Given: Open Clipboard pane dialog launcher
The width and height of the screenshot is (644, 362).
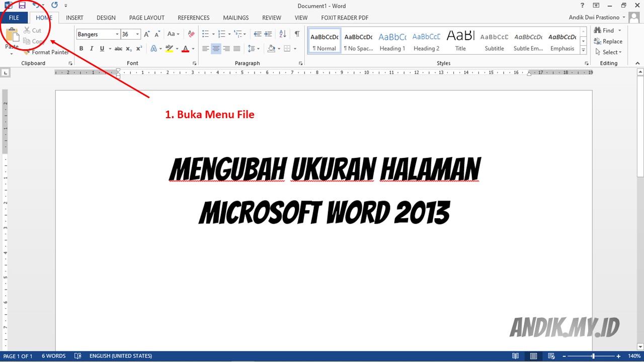Looking at the screenshot, I should click(x=70, y=63).
